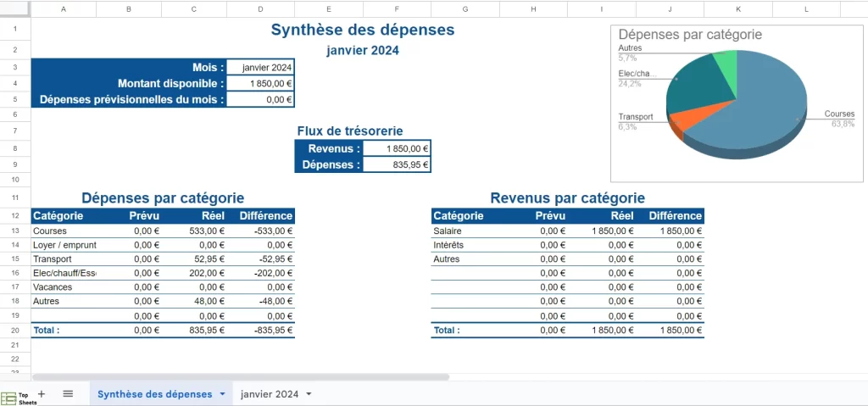Click the Transport 6,3% chart label
Viewport: 868px width, 406px height.
635,122
